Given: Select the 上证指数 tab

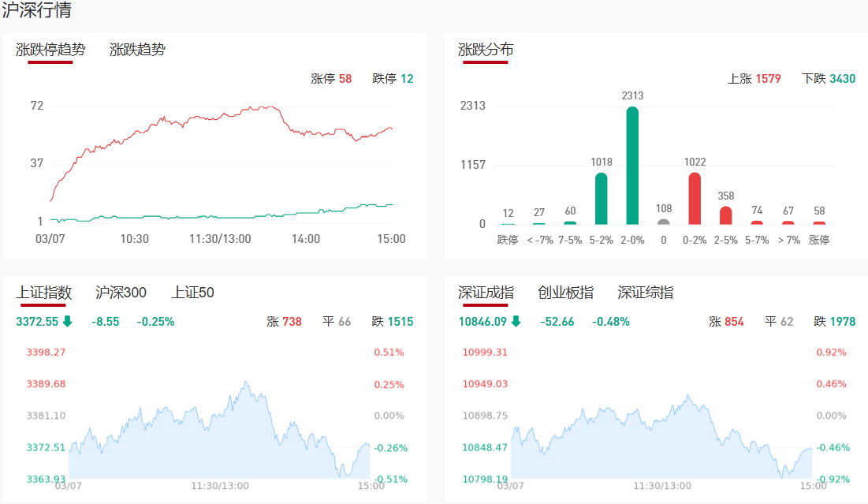Looking at the screenshot, I should pyautogui.click(x=44, y=293).
